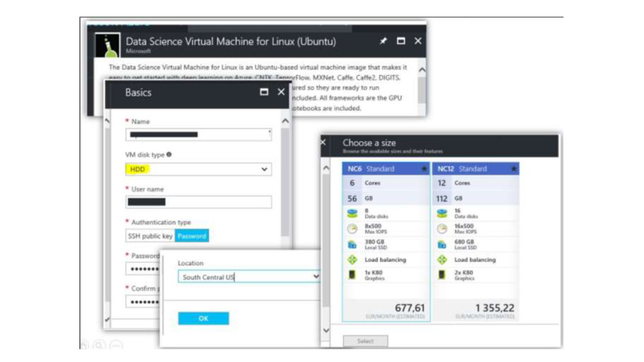Select Password authentication type
The width and height of the screenshot is (644, 362).
[192, 236]
